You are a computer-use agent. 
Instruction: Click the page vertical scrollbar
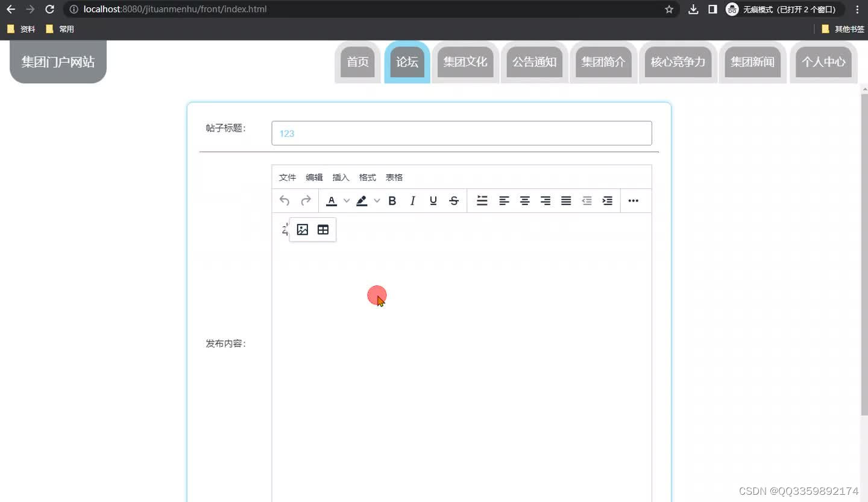click(864, 253)
